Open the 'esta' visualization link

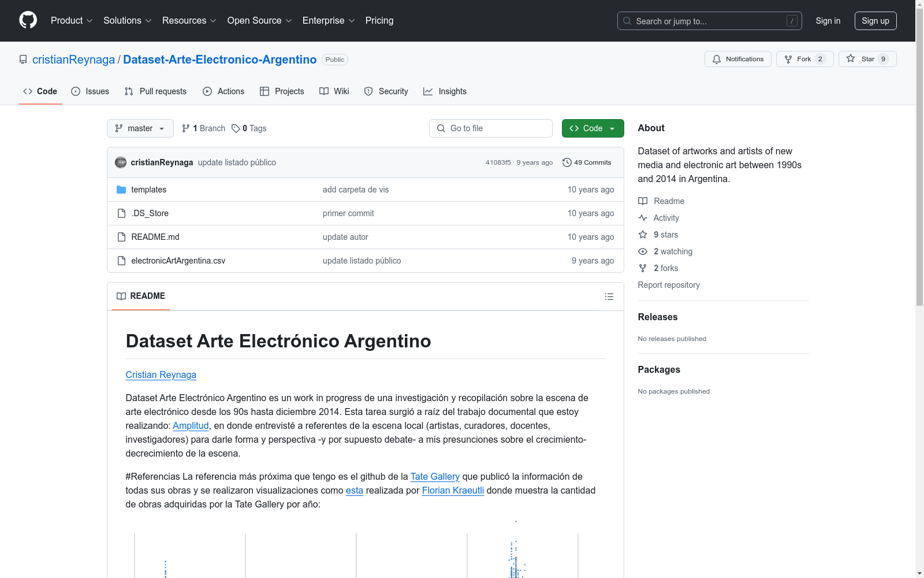(355, 490)
